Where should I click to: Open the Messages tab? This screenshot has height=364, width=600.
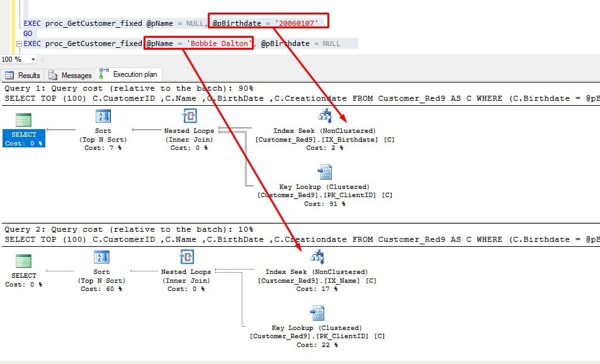tap(70, 76)
